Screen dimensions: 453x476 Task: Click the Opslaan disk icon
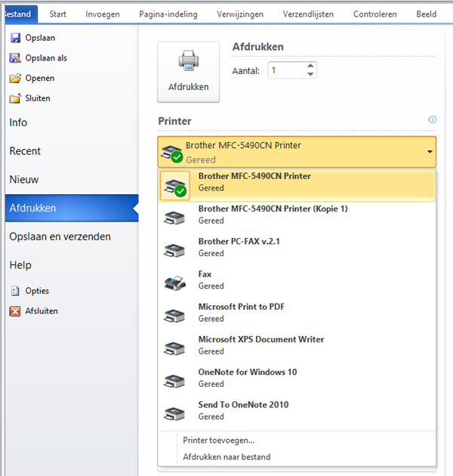pos(15,38)
